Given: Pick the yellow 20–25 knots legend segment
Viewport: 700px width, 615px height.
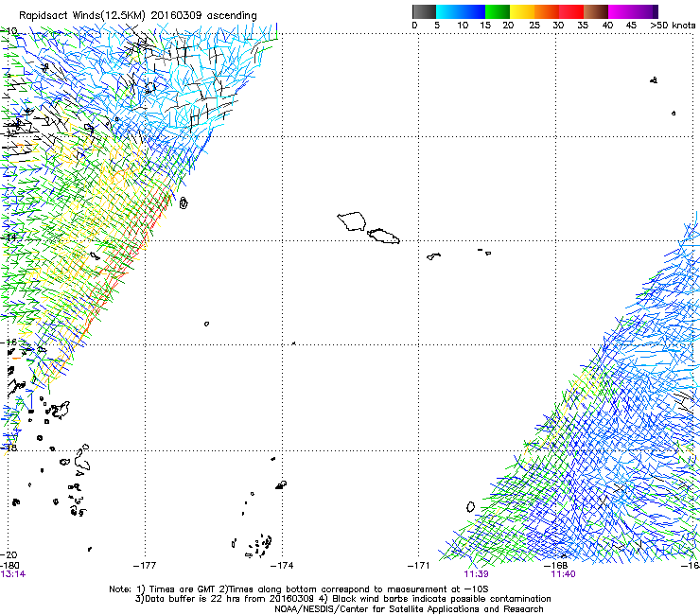Looking at the screenshot, I should 522,11.
